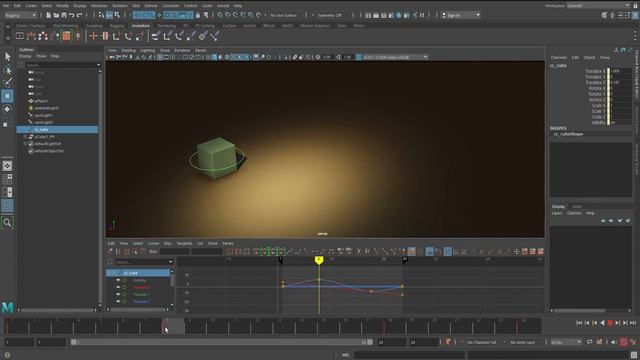Viewport: 640px width, 360px height.
Task: Open the Graph Editor Tangents menu
Action: 184,243
